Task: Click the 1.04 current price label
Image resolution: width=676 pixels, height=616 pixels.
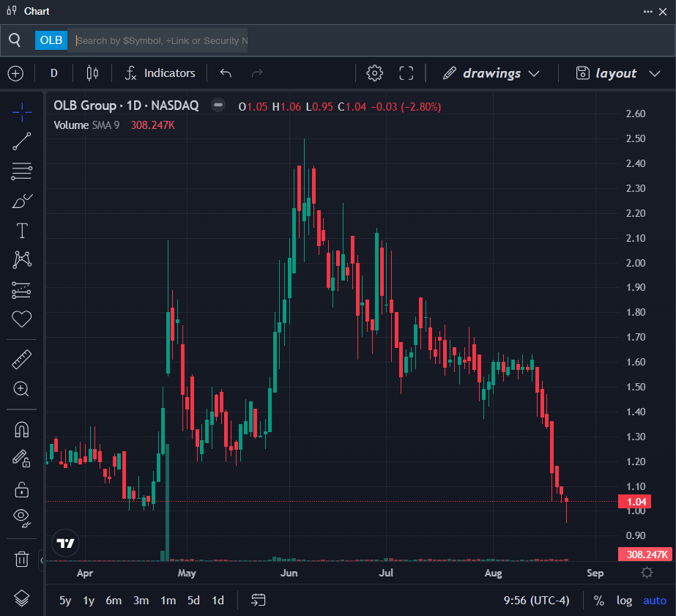Action: tap(634, 502)
